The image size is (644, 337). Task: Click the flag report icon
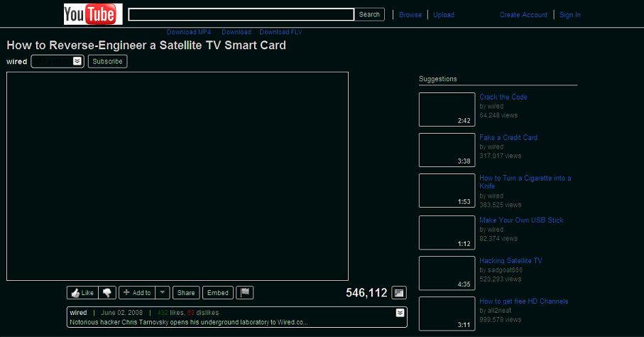(x=245, y=292)
